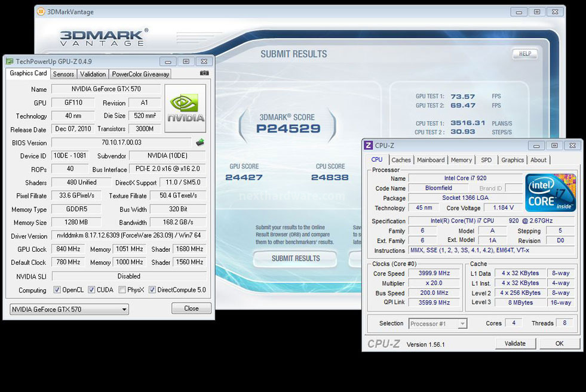Click the NVIDIA logo in GPU-Z

[185, 108]
